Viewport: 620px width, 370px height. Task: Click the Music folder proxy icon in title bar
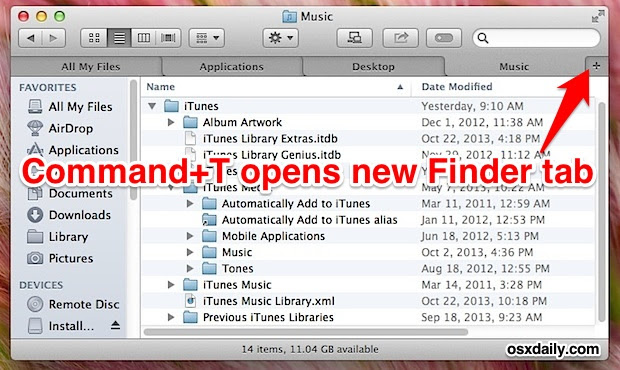[x=290, y=17]
